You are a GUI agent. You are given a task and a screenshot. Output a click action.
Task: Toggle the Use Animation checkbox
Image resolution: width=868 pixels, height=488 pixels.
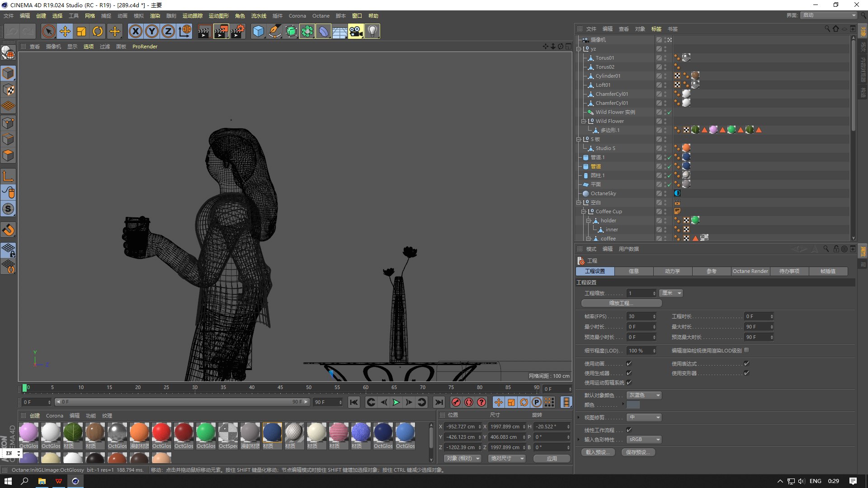click(x=629, y=363)
